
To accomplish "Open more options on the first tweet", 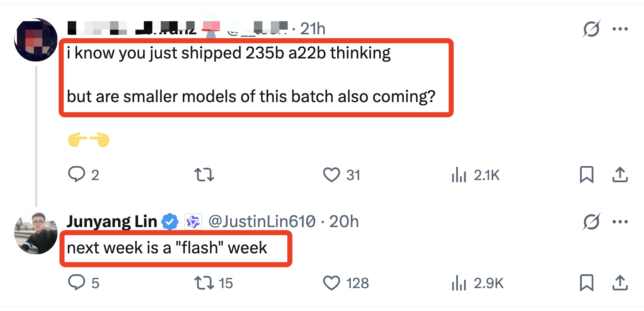I will coord(620,29).
